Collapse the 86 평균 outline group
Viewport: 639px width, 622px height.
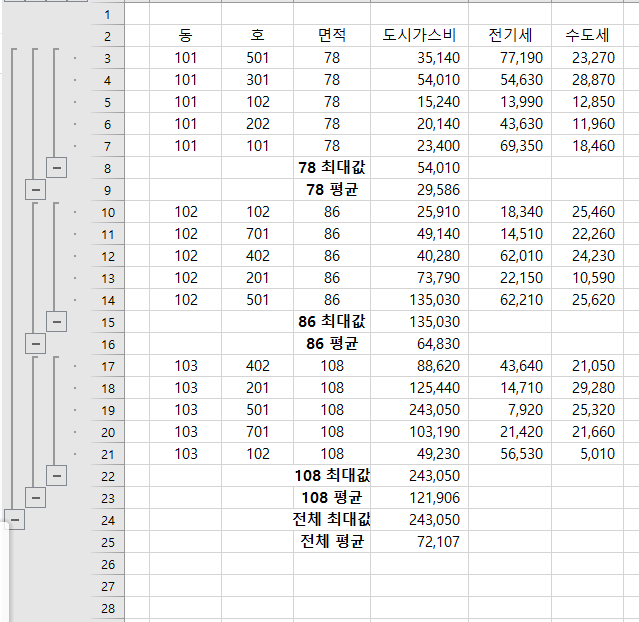pyautogui.click(x=35, y=344)
